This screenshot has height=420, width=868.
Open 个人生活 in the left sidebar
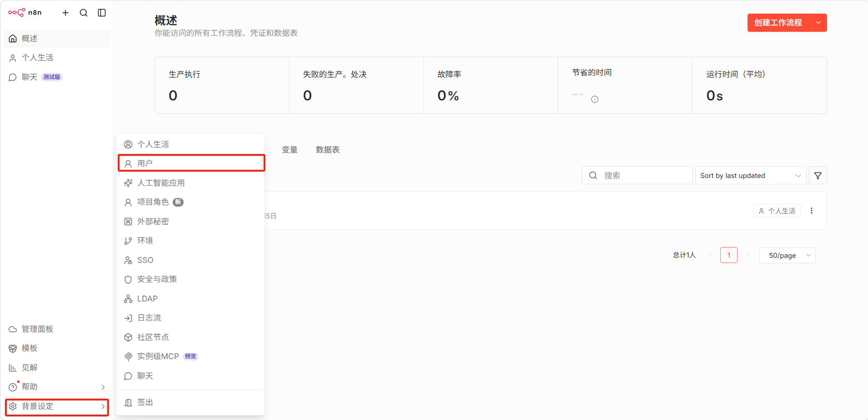(x=57, y=58)
